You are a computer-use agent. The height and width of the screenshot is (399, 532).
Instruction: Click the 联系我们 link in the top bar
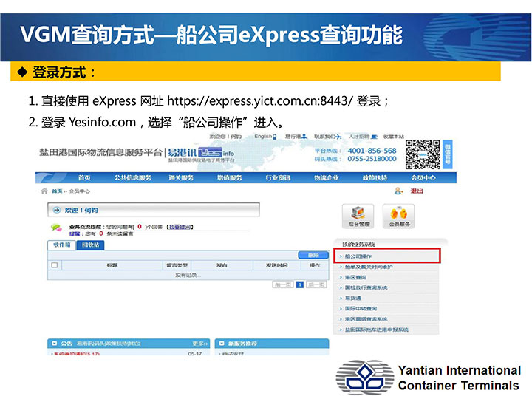[x=327, y=137]
